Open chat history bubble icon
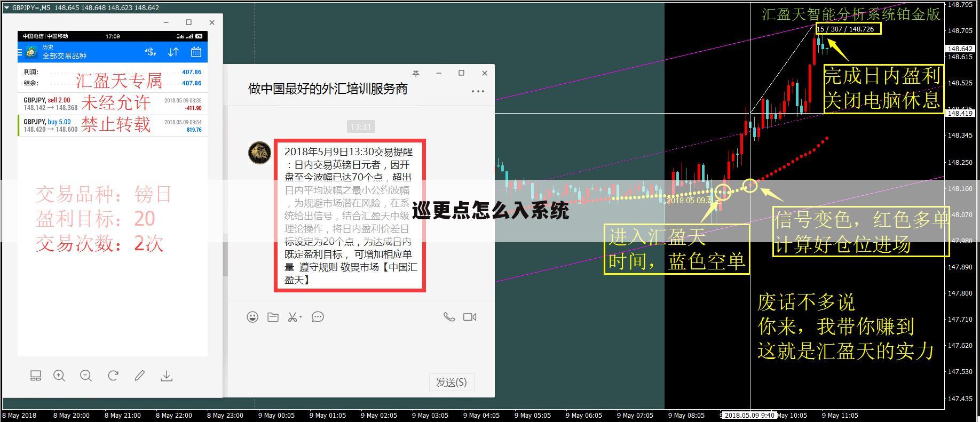Image resolution: width=980 pixels, height=422 pixels. click(318, 317)
